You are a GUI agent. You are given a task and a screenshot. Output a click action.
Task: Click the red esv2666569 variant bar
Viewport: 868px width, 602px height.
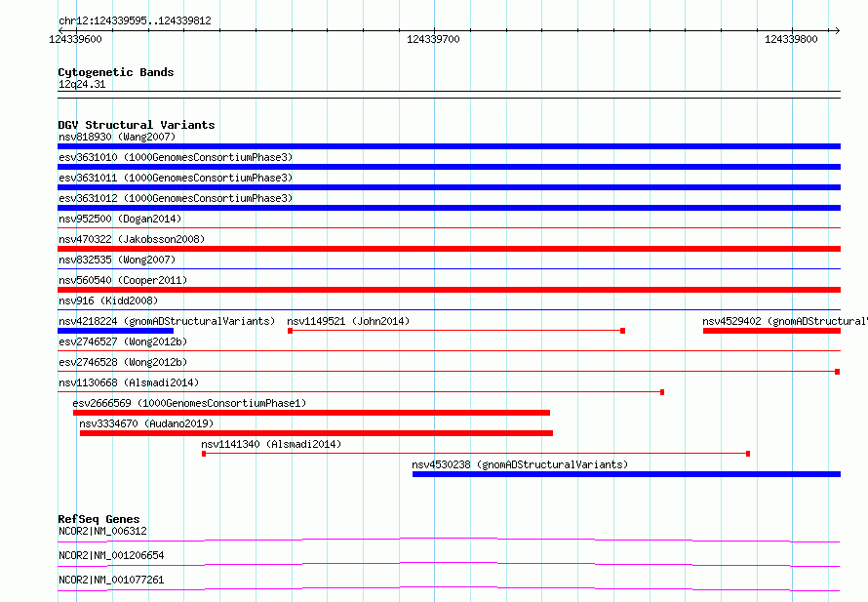(312, 413)
